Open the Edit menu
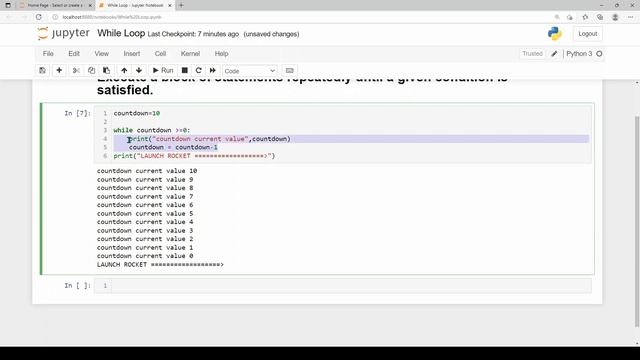 (x=74, y=54)
